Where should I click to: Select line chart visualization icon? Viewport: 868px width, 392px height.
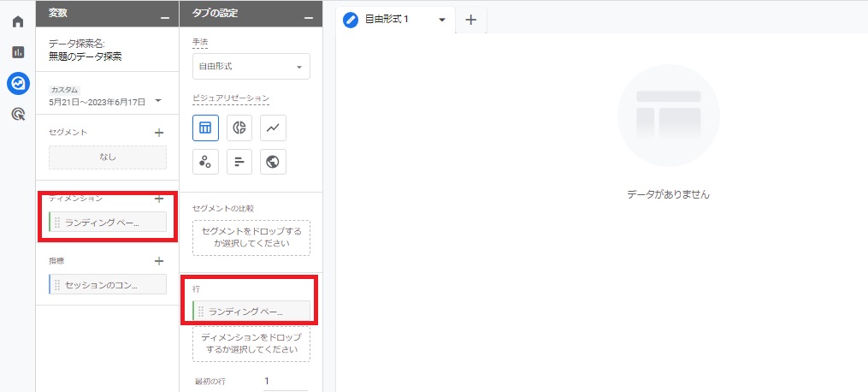[x=273, y=128]
